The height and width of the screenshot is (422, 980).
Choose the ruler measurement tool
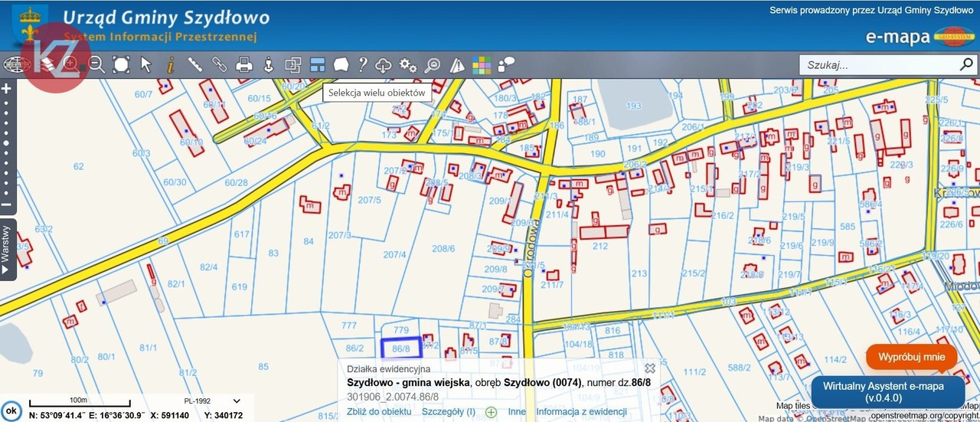click(x=194, y=65)
